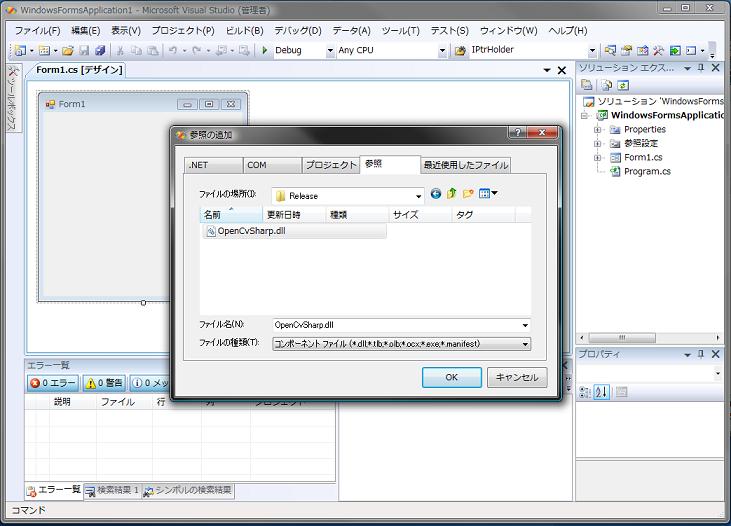This screenshot has height=526, width=731.
Task: Click the Save All toolbar icon
Action: click(x=100, y=50)
